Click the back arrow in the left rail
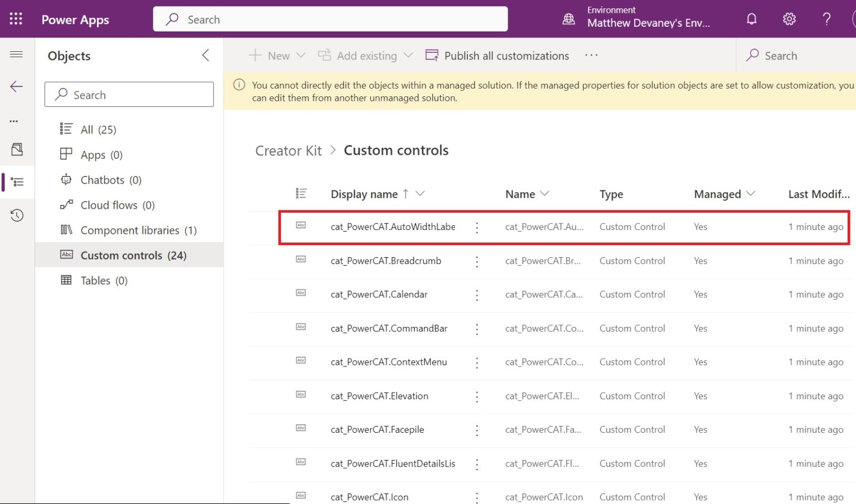The height and width of the screenshot is (504, 856). pyautogui.click(x=16, y=86)
